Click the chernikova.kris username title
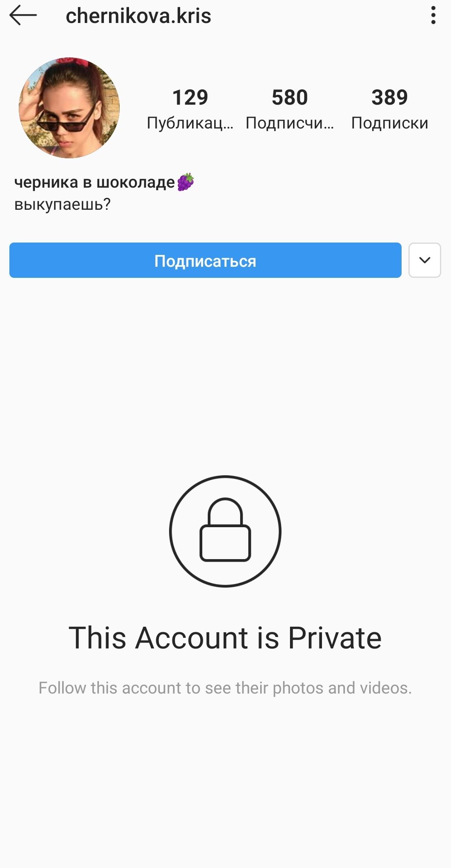451x868 pixels. (x=138, y=16)
